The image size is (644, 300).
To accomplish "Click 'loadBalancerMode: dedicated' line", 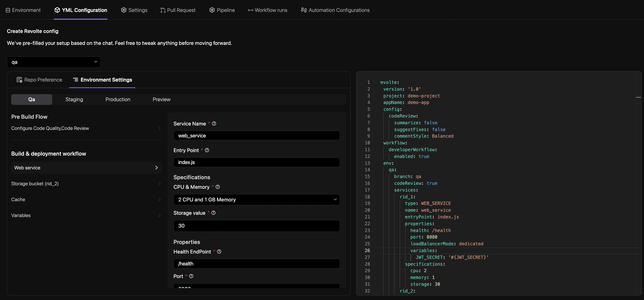I will point(447,244).
